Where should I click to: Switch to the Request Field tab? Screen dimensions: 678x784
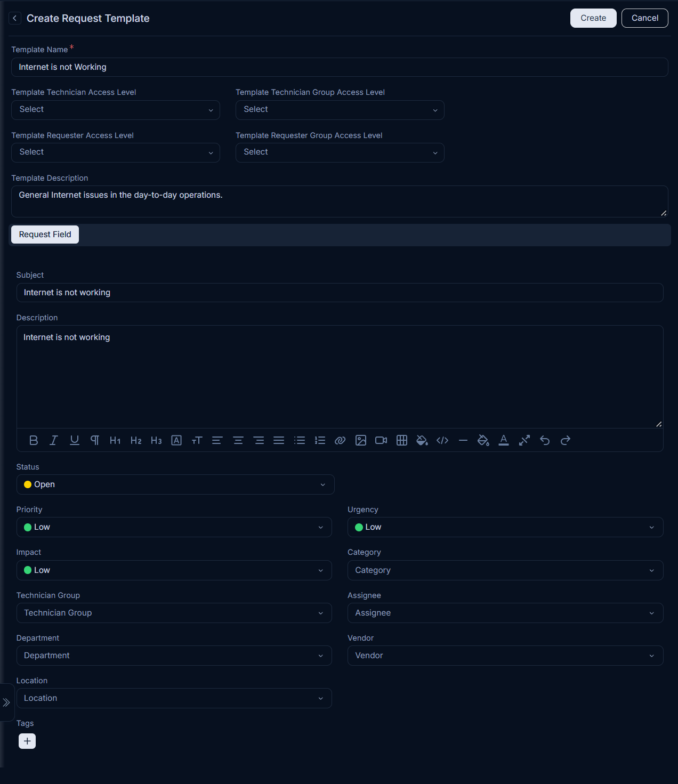pyautogui.click(x=45, y=235)
